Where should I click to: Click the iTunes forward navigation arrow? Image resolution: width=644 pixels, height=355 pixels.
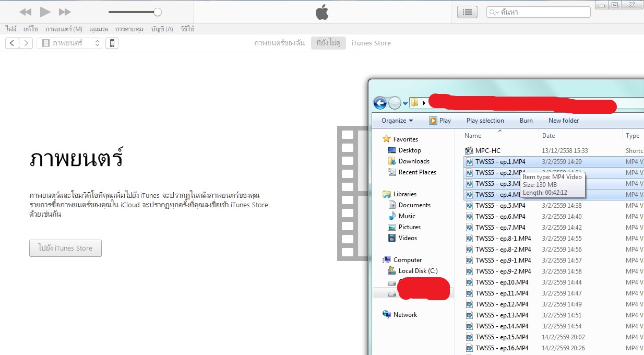pos(26,43)
